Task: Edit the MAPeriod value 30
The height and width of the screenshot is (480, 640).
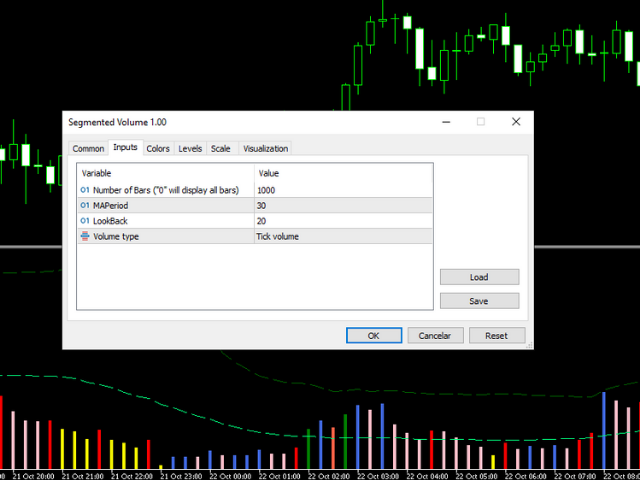Action: [x=343, y=206]
